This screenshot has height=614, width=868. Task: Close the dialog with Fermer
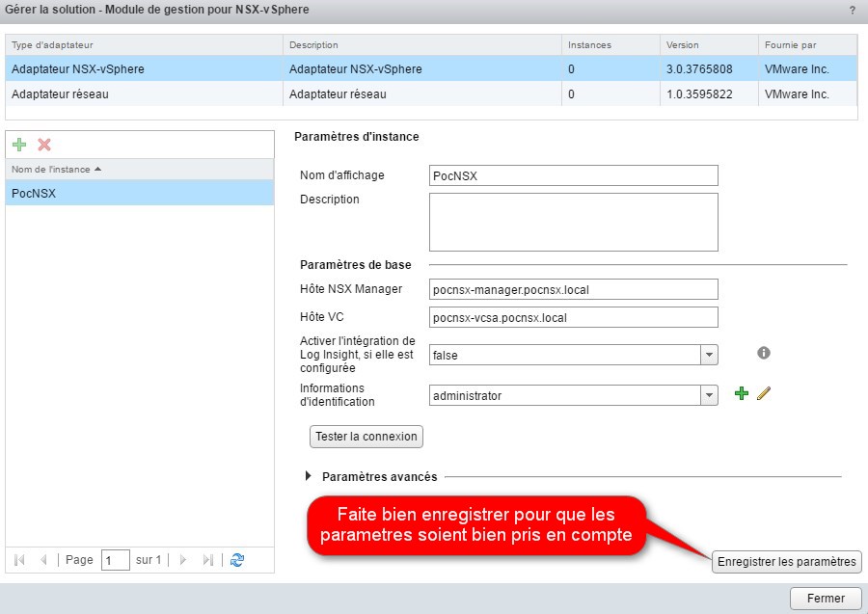pyautogui.click(x=826, y=599)
